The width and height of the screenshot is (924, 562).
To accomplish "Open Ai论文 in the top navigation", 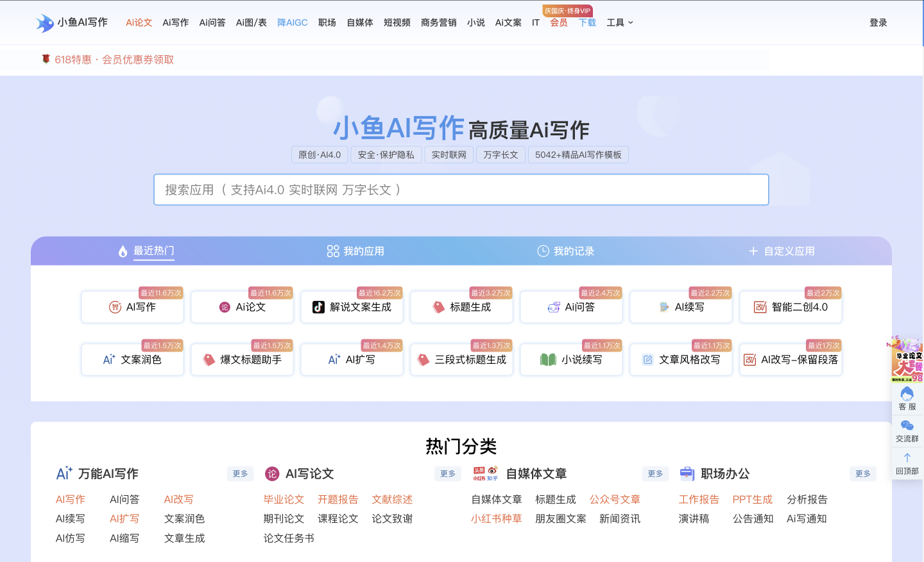I will 139,22.
